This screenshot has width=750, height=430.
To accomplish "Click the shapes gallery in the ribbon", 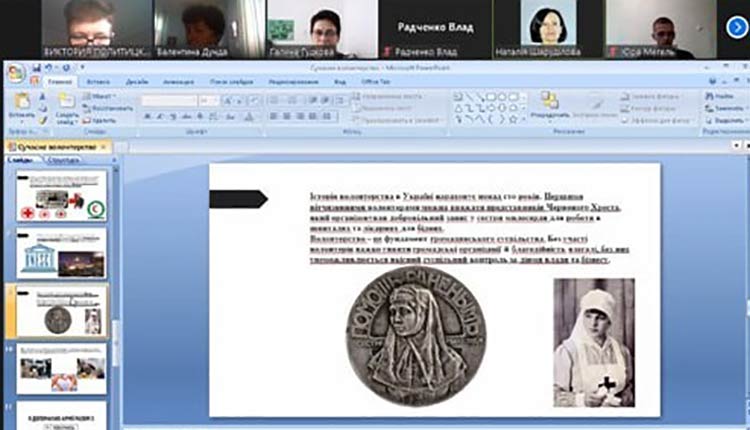I will [490, 107].
